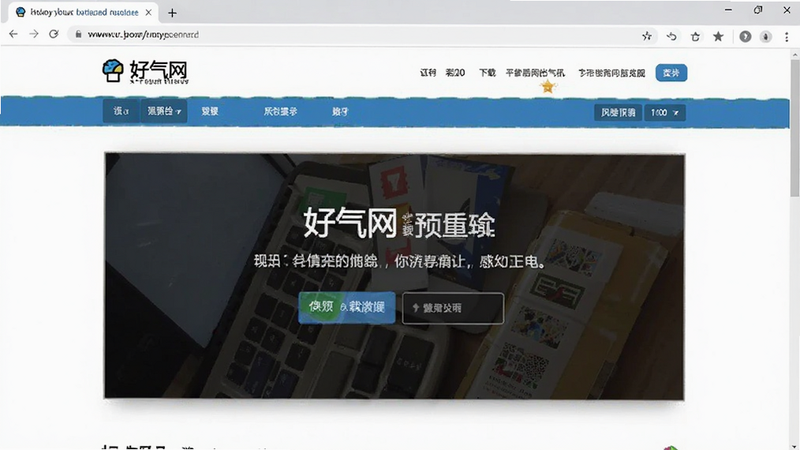
Task: Focus the browser address bar URL
Action: (x=143, y=35)
